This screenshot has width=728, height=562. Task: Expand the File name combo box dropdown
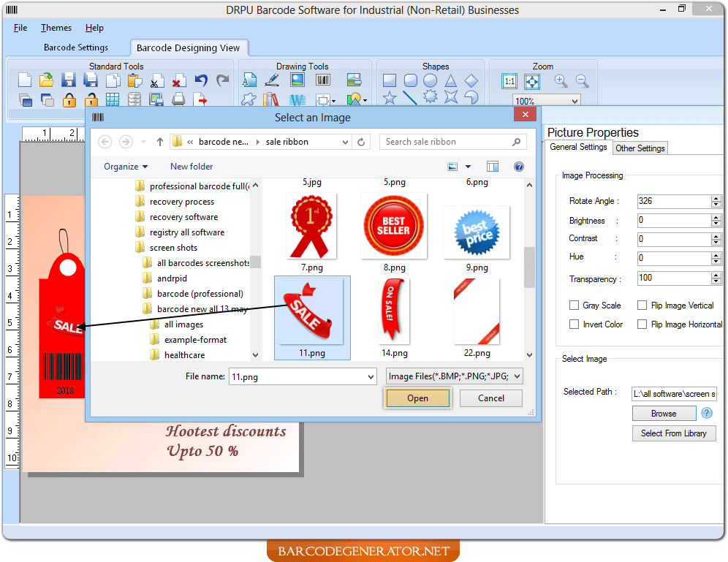(371, 377)
